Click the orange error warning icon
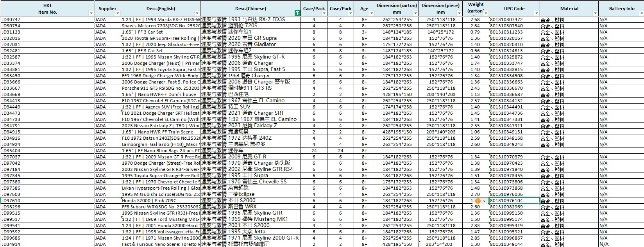 click(x=478, y=201)
